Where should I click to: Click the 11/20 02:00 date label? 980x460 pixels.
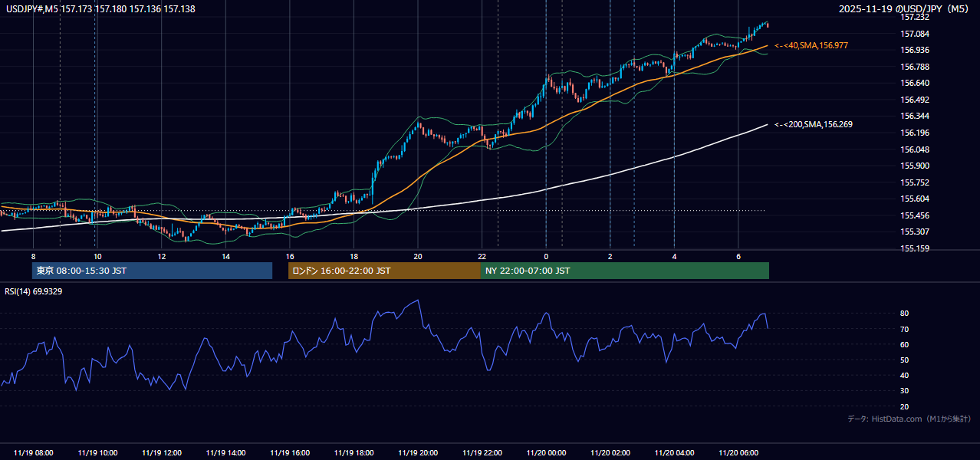pyautogui.click(x=610, y=453)
